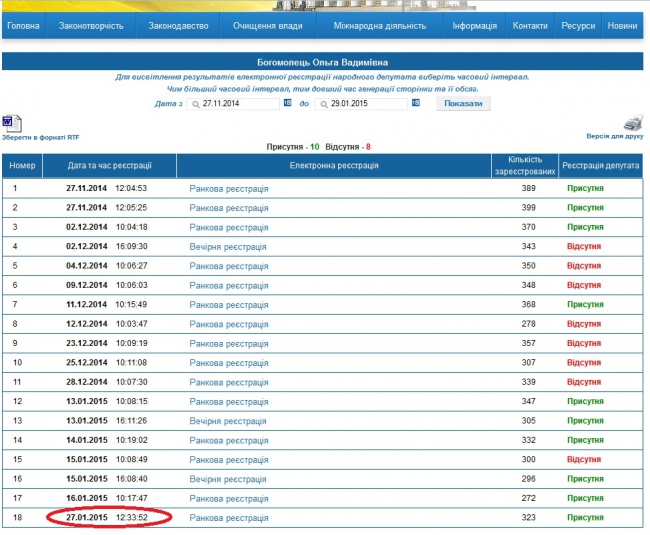Open the Законотворчість menu
The width and height of the screenshot is (650, 535).
[x=92, y=25]
